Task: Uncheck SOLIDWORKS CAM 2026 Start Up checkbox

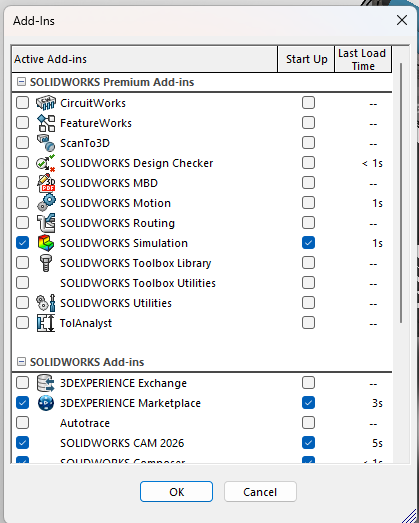Action: coord(308,443)
